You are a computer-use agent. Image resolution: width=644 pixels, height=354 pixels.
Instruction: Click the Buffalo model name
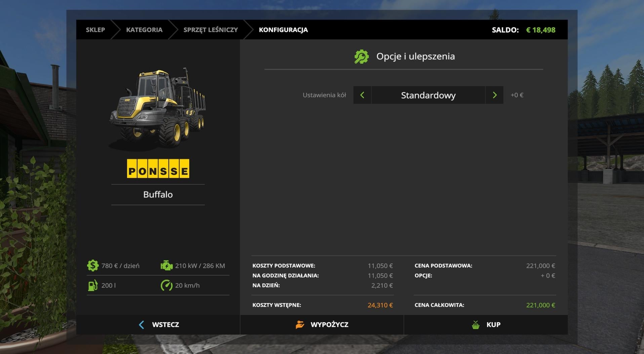[x=158, y=194]
